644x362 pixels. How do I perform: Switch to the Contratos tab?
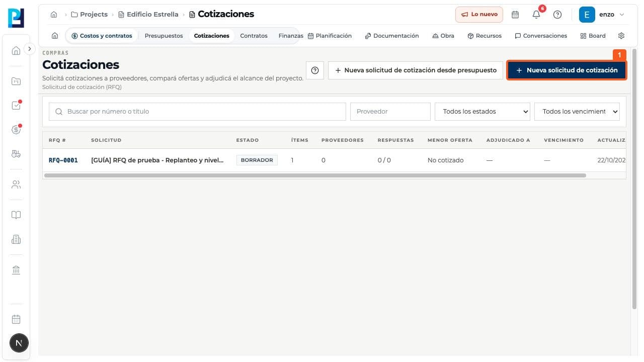[254, 36]
